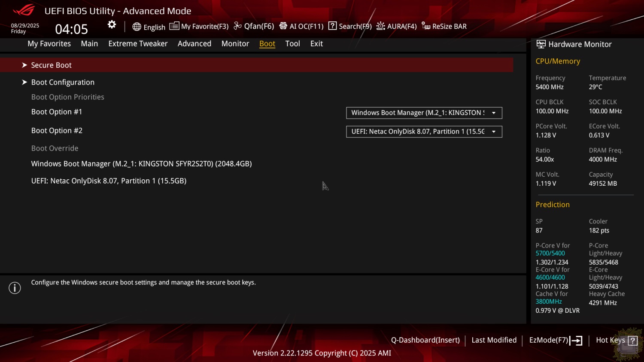Open My Favorite(F3) list

[x=199, y=27]
